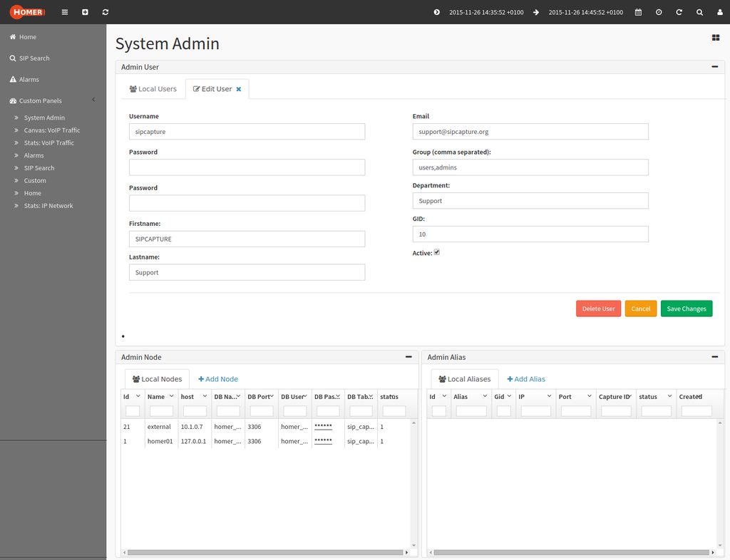
Task: Click the Alias filter box in Admin Alias
Action: pos(471,411)
